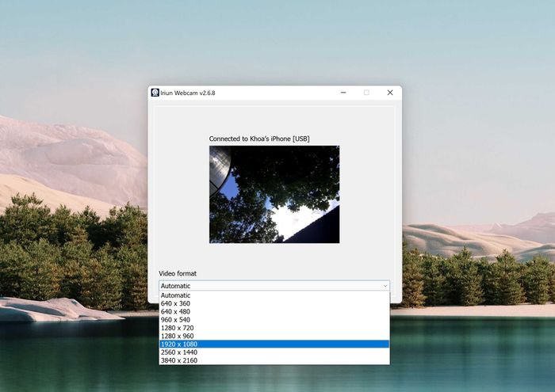Click the Video format label
Viewport: 555px width, 392px height.
[x=178, y=273]
